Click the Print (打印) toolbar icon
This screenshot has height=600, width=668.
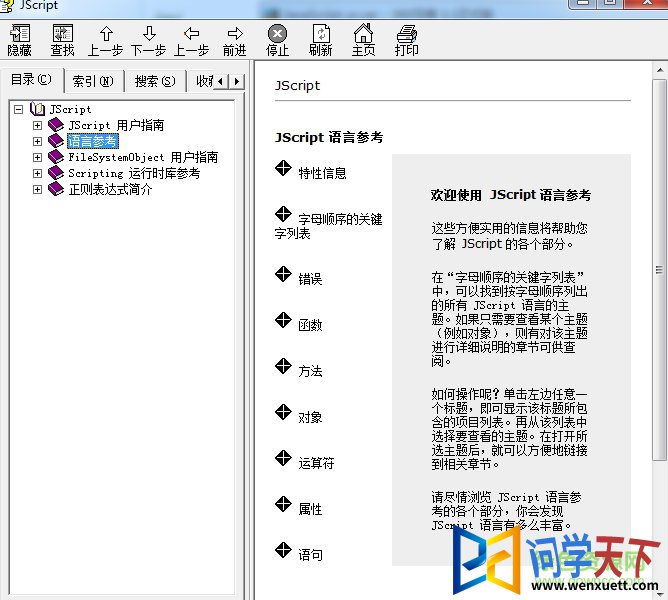click(407, 33)
